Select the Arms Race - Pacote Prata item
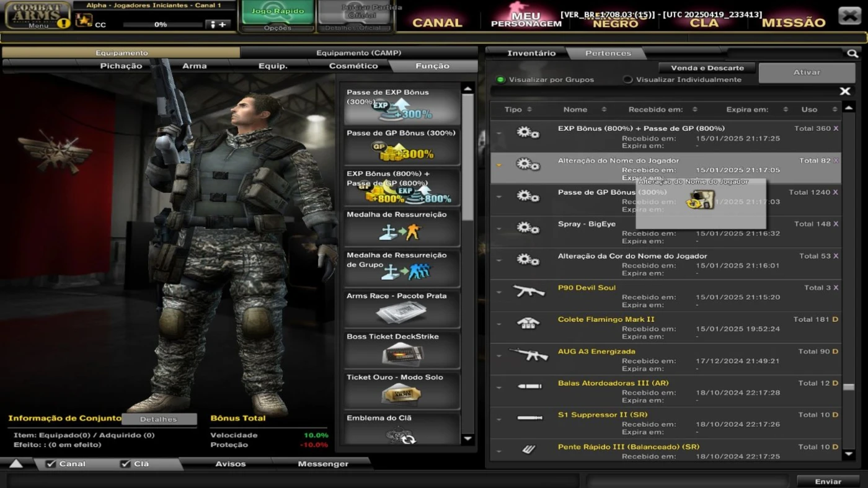 click(x=402, y=309)
